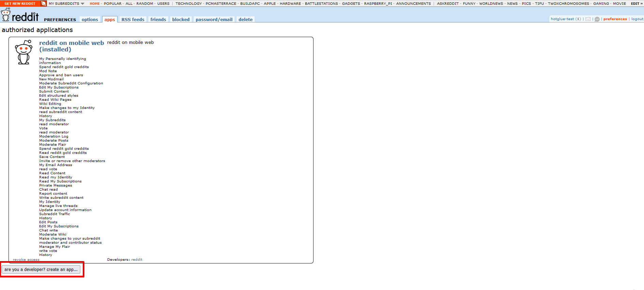
Task: Switch to the password/email tab
Action: pos(214,19)
